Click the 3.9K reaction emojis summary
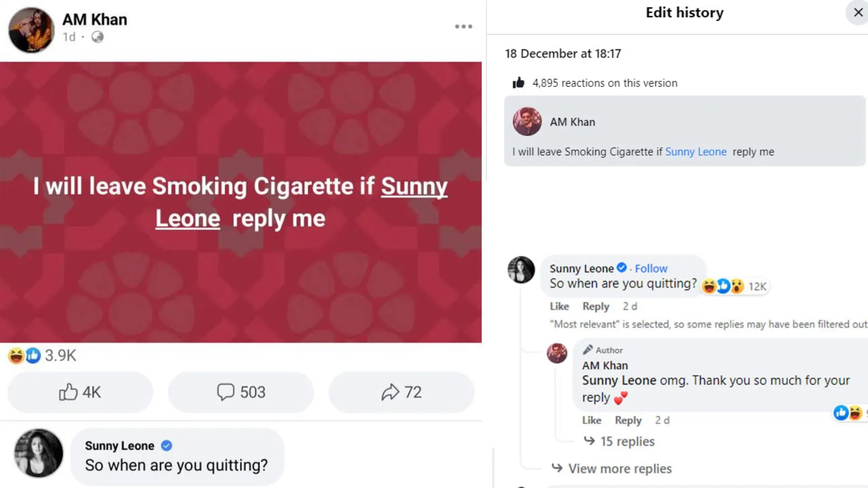Viewport: 868px width, 488px height. (x=42, y=356)
